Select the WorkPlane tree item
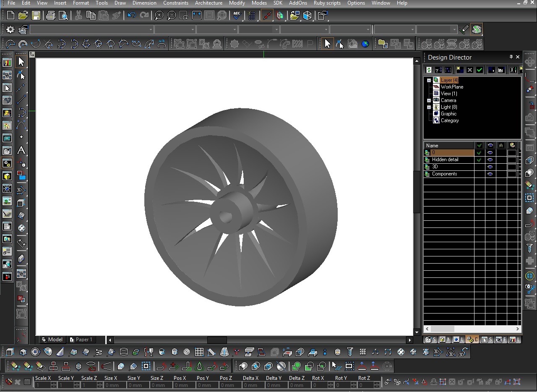The height and width of the screenshot is (392, 537). pos(452,87)
